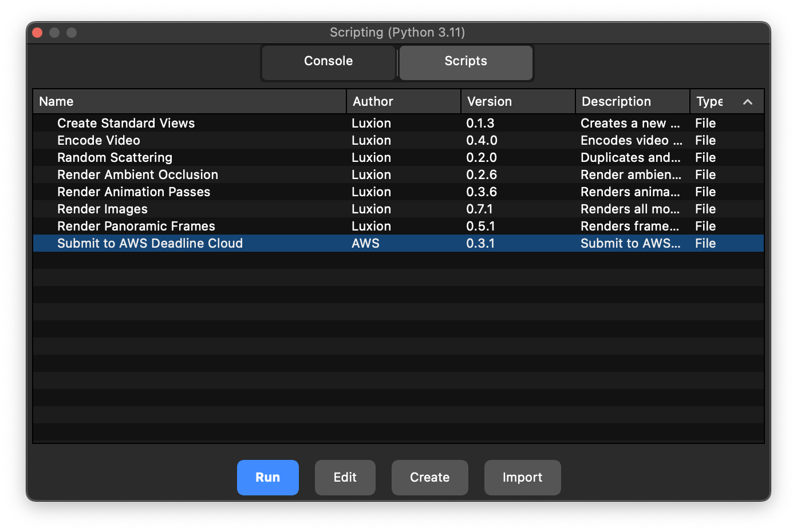Edit the Submit to AWS Deadline Cloud script
797x532 pixels.
[x=345, y=477]
